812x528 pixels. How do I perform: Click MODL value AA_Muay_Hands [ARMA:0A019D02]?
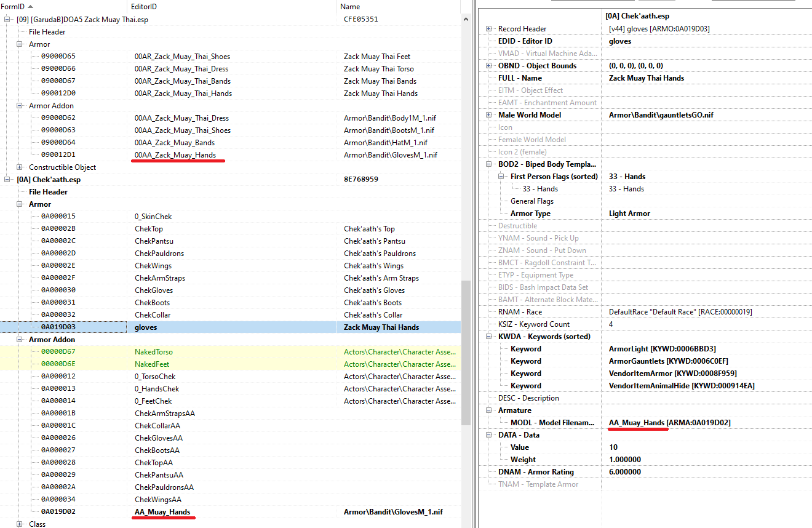click(670, 423)
